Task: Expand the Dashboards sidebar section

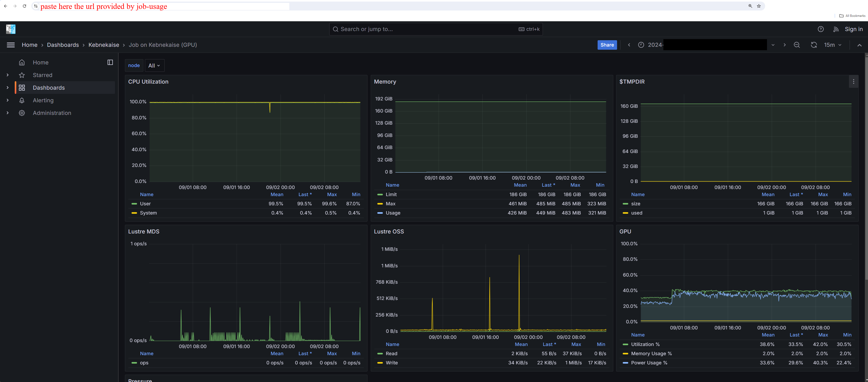Action: pos(7,88)
